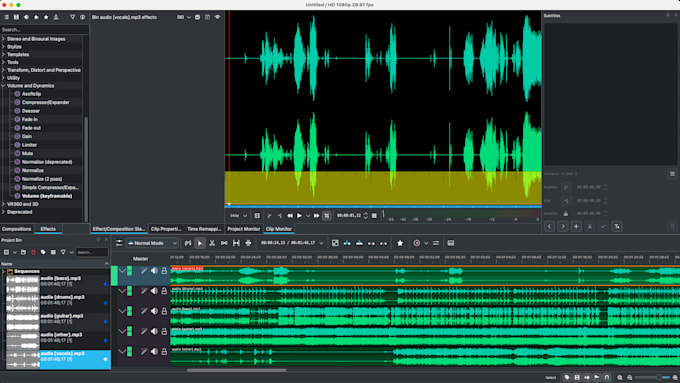
Task: Open the subtitle tool icon in timeline toolbar
Action: click(451, 243)
